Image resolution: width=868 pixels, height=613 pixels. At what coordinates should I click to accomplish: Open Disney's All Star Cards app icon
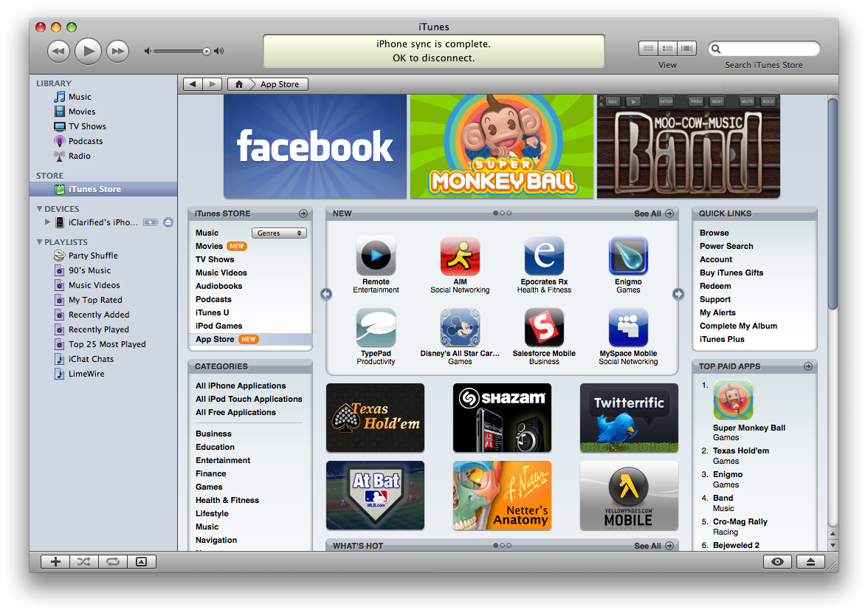click(x=460, y=328)
